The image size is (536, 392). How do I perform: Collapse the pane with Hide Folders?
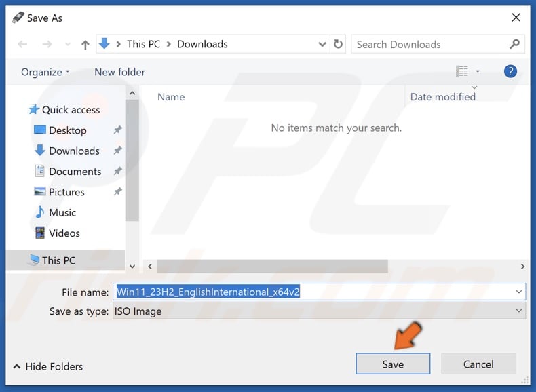[48, 366]
